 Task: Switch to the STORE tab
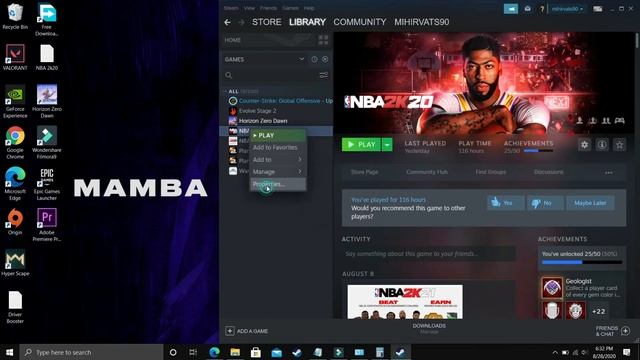click(x=267, y=22)
